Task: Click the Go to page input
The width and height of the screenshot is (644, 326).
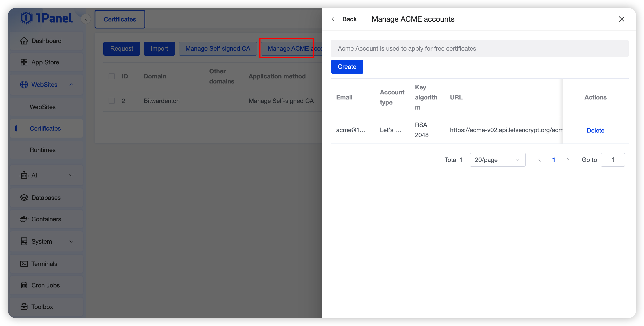Action: 612,160
